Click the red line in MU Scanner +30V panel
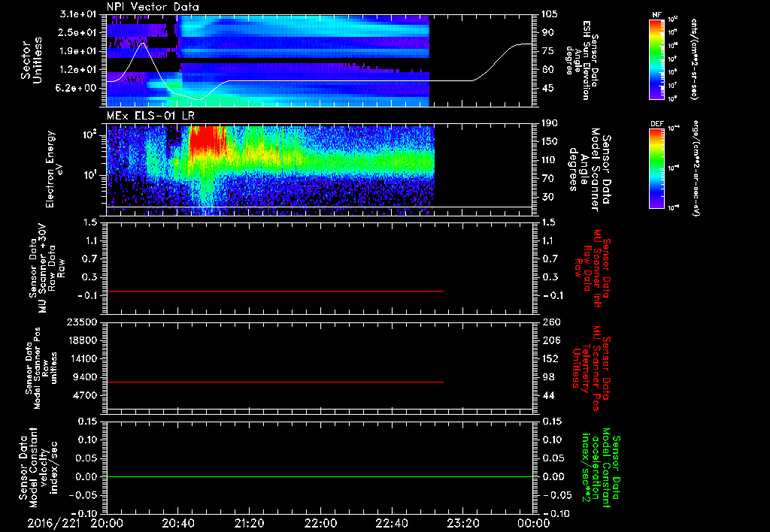 pyautogui.click(x=275, y=291)
